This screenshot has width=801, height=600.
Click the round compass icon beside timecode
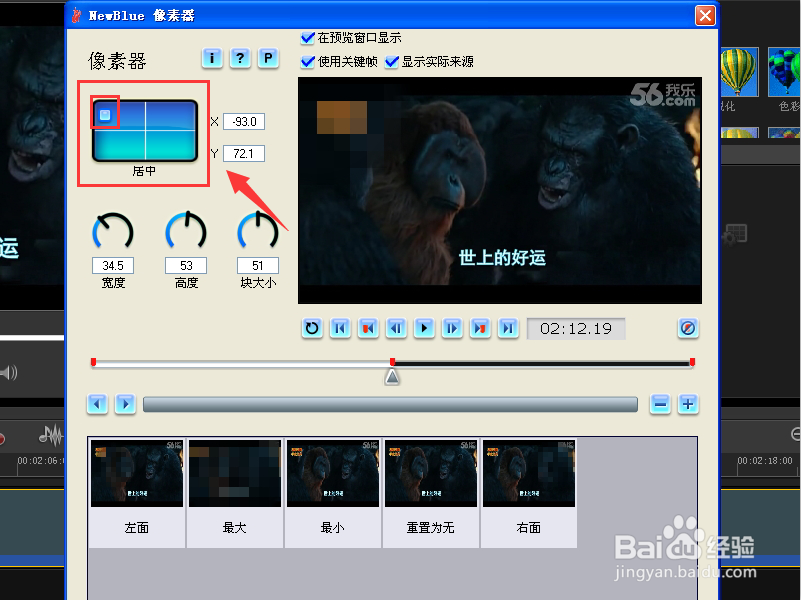[688, 328]
